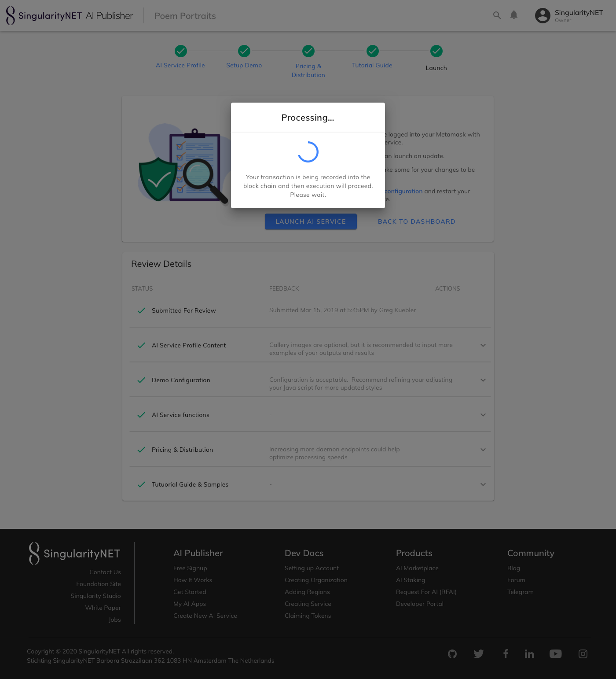This screenshot has height=679, width=616.
Task: Click the Poem Portraits header title
Action: coord(185,16)
